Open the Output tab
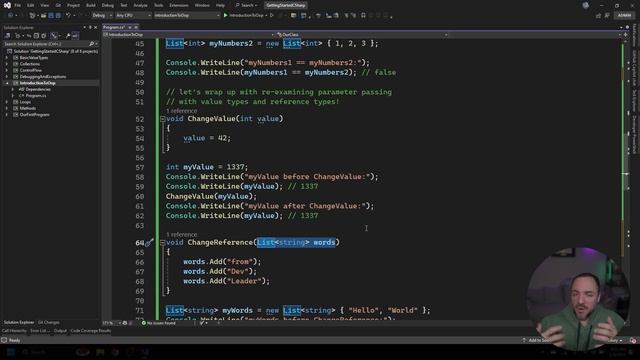This screenshot has height=360, width=640. (x=60, y=331)
